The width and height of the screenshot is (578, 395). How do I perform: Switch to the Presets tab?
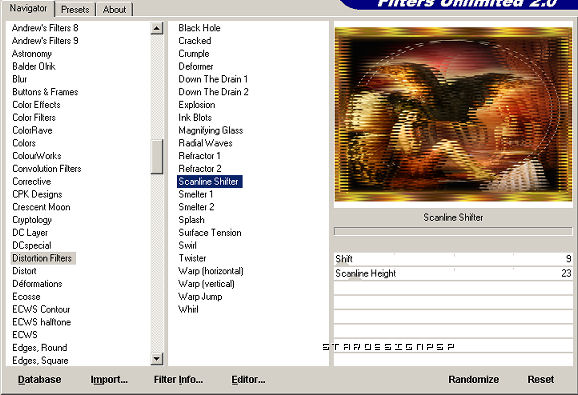[75, 10]
